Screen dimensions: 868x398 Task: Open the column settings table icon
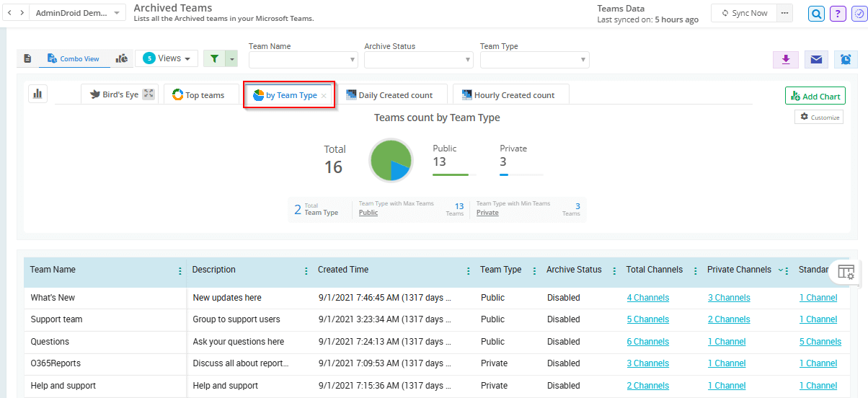[846, 272]
